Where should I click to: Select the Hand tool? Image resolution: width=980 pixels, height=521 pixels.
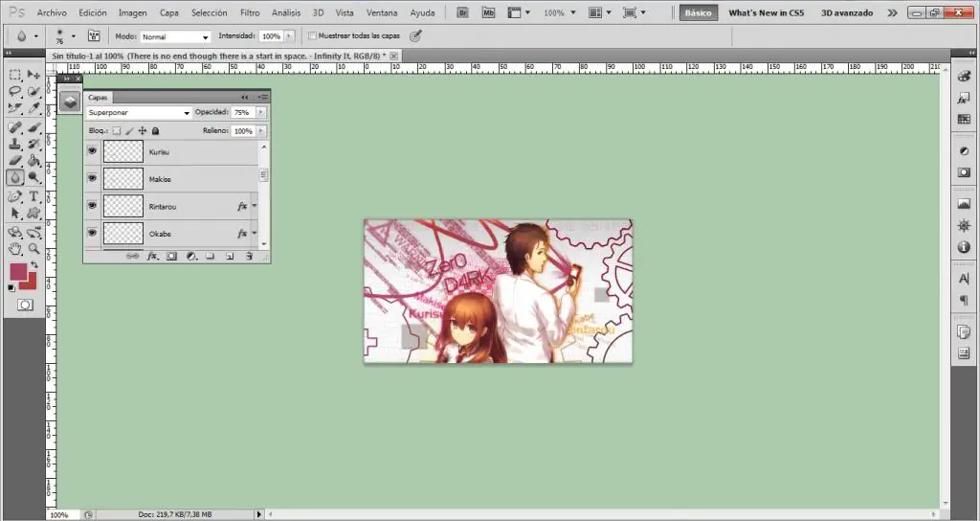(x=15, y=249)
